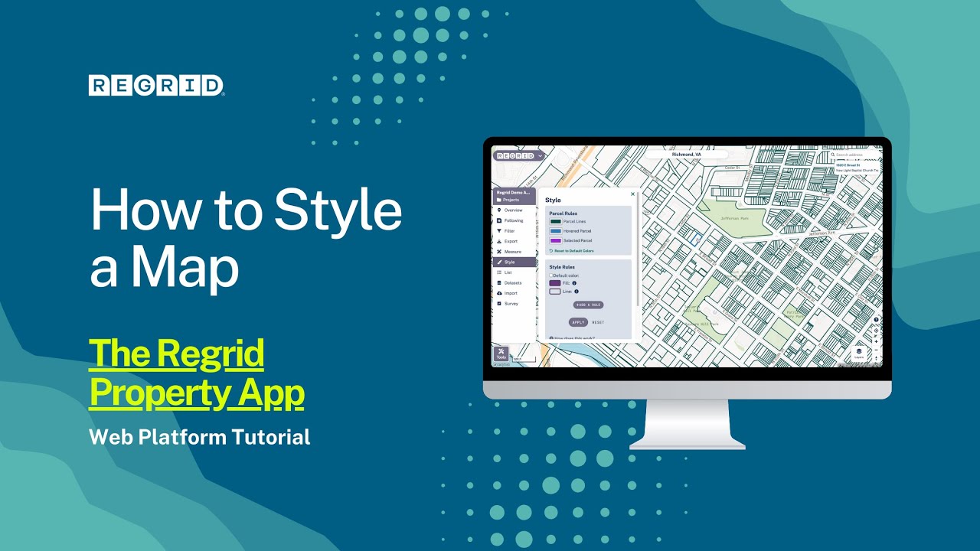The width and height of the screenshot is (980, 551).
Task: Click the How does this work link
Action: click(572, 338)
